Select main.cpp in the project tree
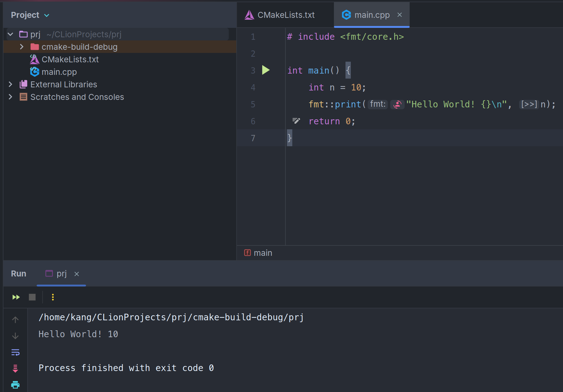The image size is (563, 392). 59,72
